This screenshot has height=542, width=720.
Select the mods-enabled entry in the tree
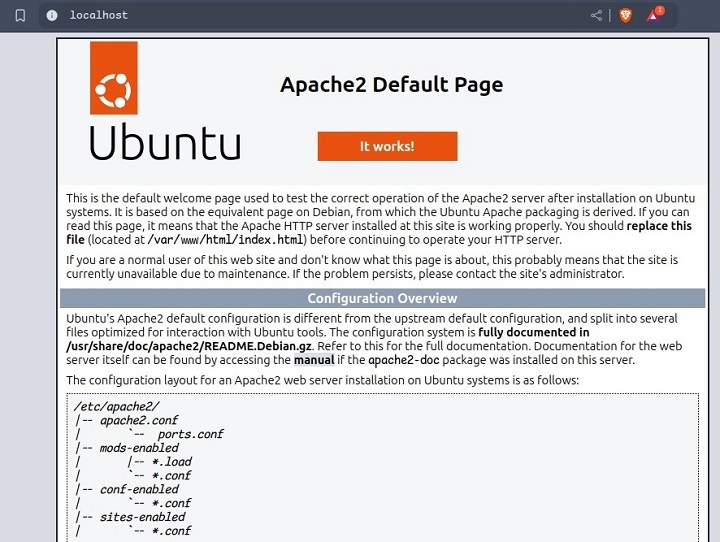[139, 448]
